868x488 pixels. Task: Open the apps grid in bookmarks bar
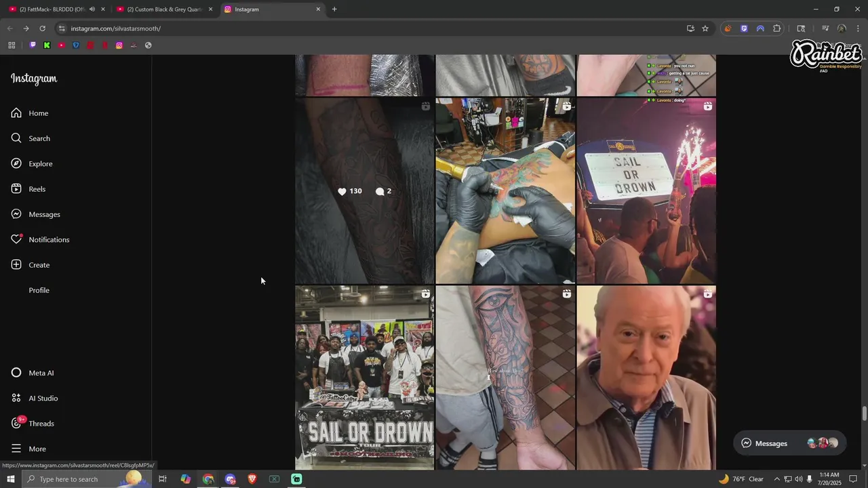(x=12, y=45)
